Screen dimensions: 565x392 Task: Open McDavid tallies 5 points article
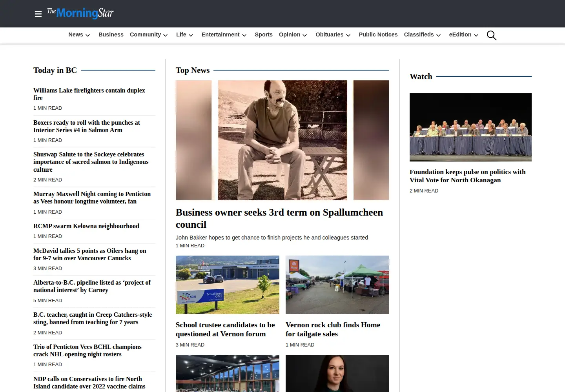(x=90, y=254)
